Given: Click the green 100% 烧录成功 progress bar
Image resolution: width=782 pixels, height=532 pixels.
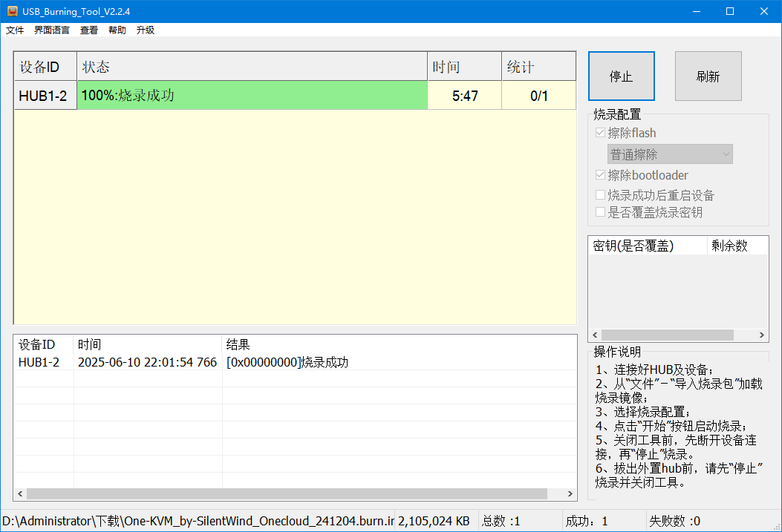Looking at the screenshot, I should coord(252,96).
